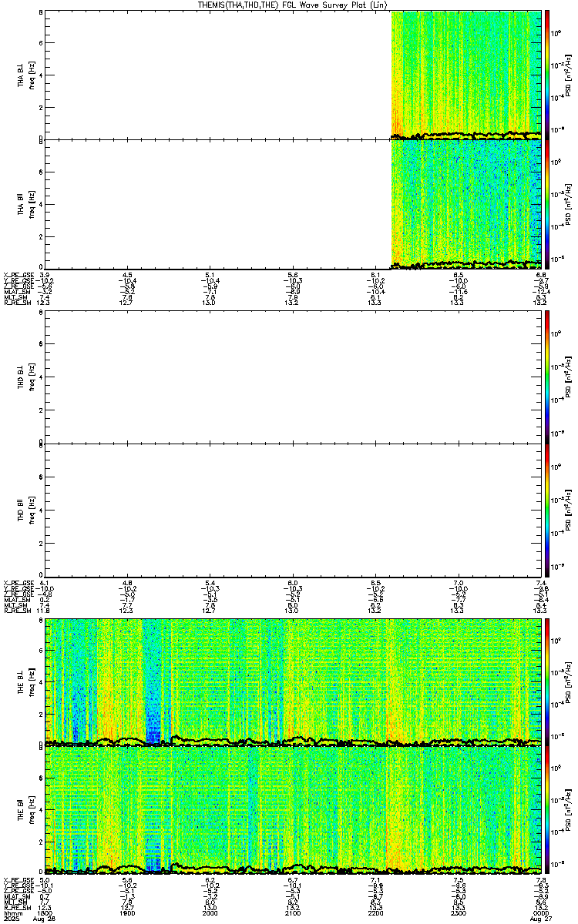Click the '2200' time tick label
The height and width of the screenshot is (924, 578).
coord(375,913)
